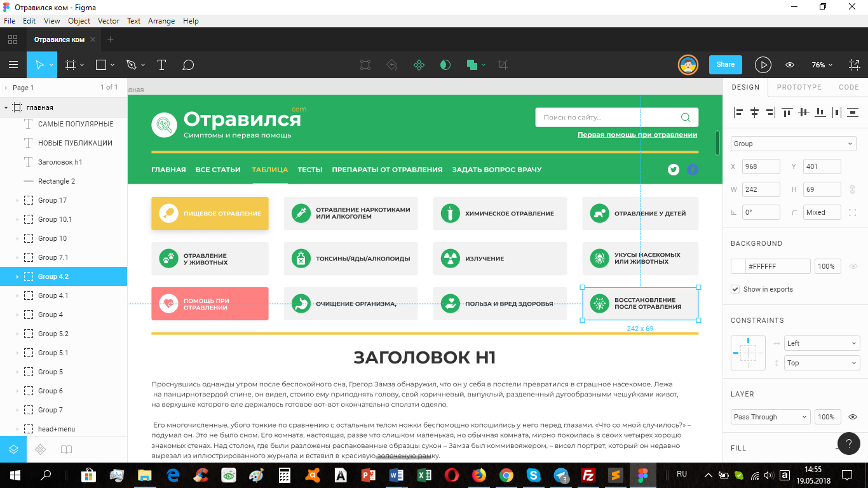Open the help question mark button

849,443
